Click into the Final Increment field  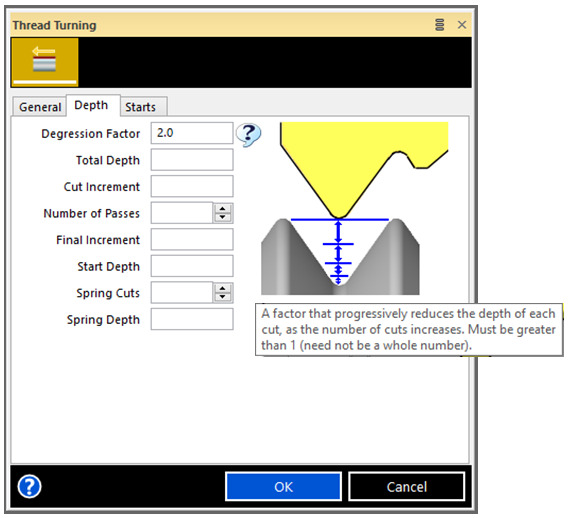(192, 240)
